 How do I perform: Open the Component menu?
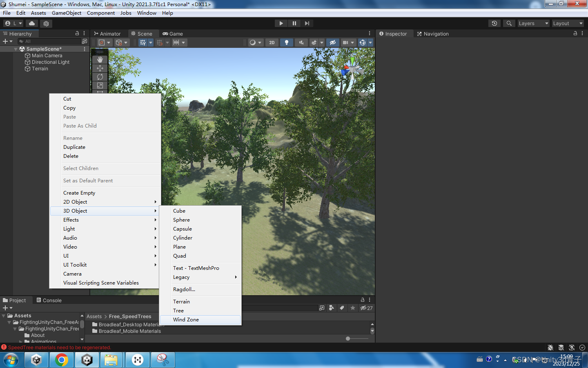101,13
